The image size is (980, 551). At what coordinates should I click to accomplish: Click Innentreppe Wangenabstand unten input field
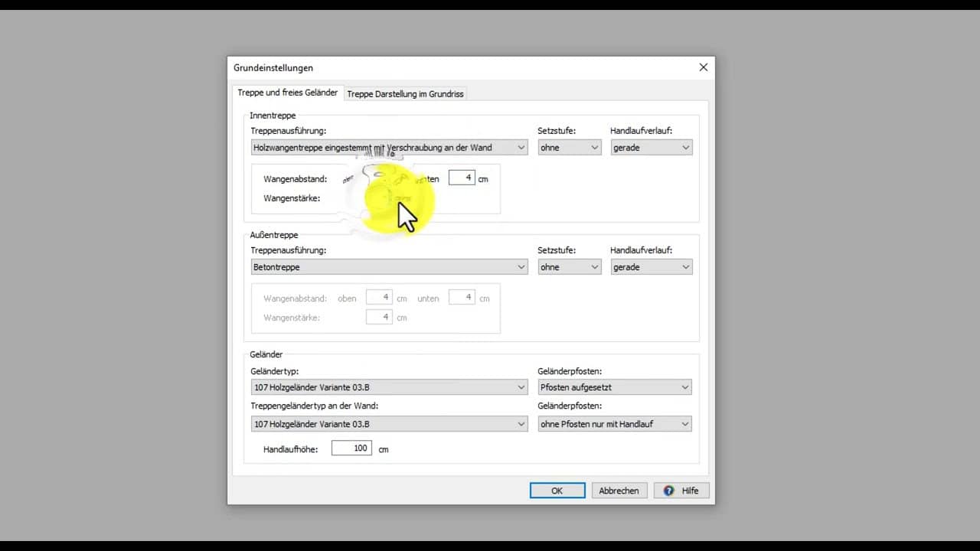click(462, 178)
